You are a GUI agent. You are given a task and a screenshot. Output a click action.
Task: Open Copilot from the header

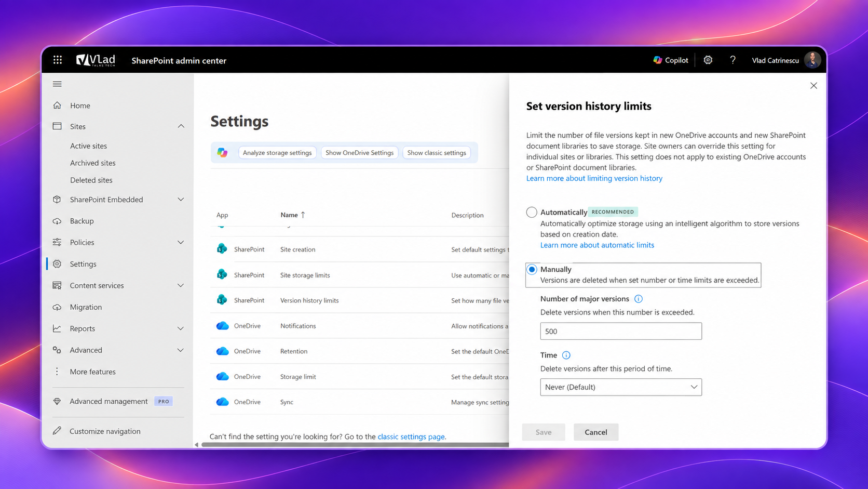[x=671, y=60]
